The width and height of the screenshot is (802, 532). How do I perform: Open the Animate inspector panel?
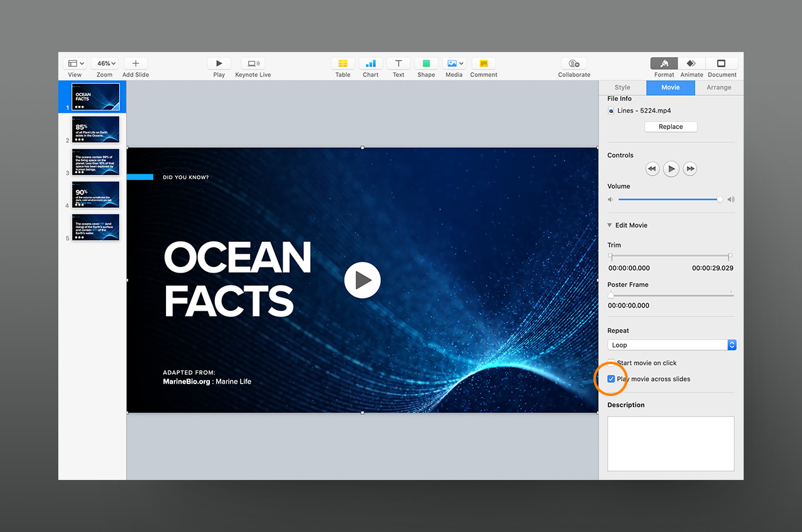pyautogui.click(x=692, y=63)
